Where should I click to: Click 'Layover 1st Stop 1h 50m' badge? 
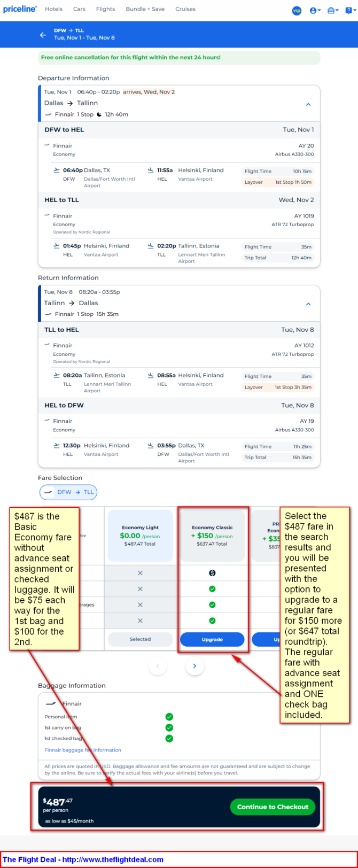(x=278, y=182)
